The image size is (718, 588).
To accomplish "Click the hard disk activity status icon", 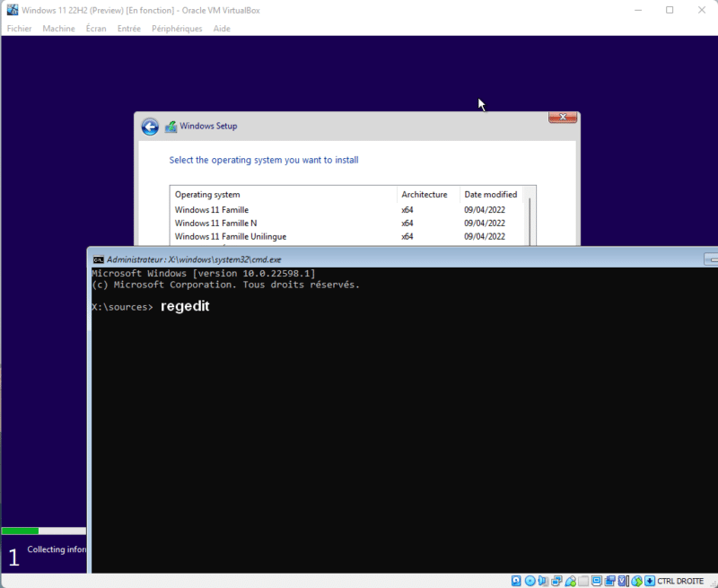I will [516, 581].
